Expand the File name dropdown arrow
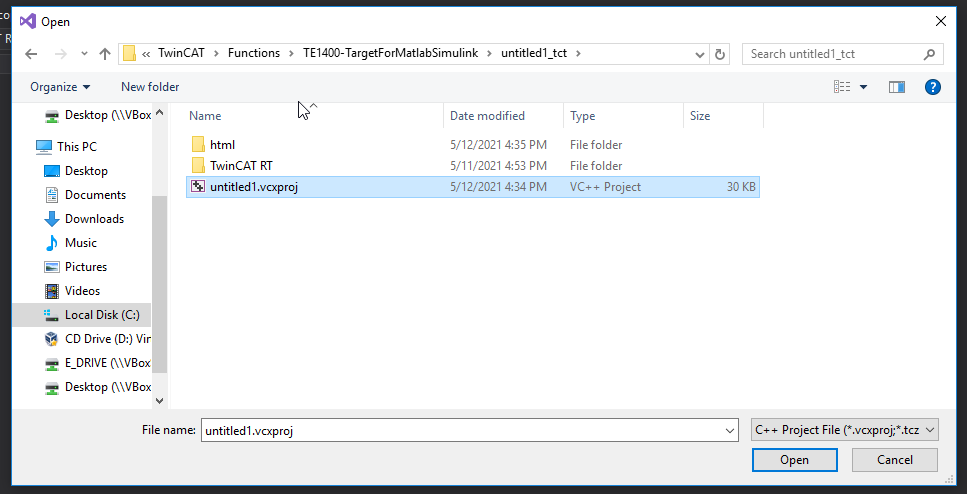Viewport: 967px width, 494px height. (730, 430)
